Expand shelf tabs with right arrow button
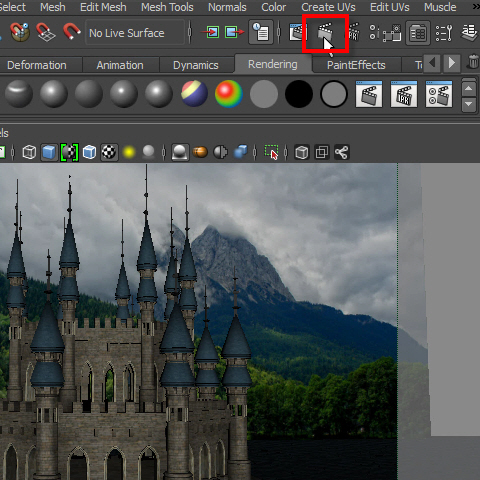The width and height of the screenshot is (480, 480). pos(452,63)
